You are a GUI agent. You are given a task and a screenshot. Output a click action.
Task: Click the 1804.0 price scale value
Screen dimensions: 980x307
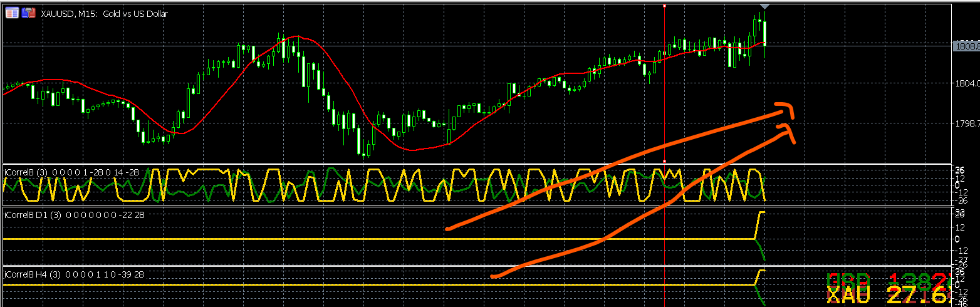point(968,83)
